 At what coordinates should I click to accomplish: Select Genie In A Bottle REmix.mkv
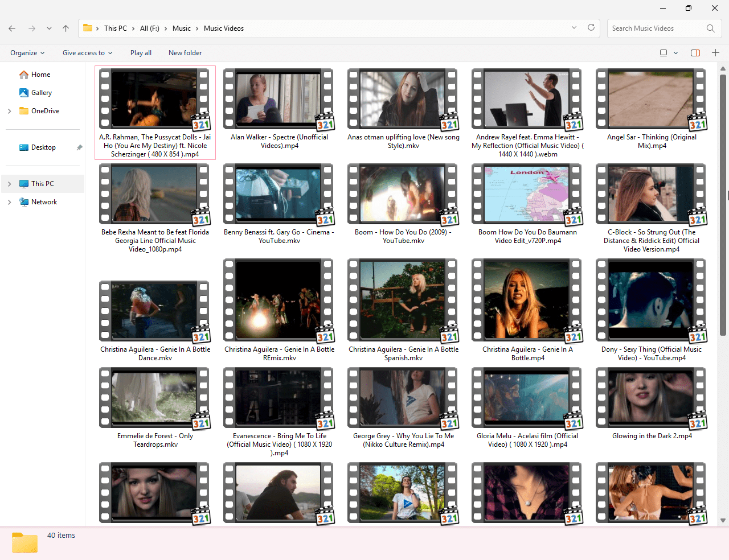pos(279,311)
